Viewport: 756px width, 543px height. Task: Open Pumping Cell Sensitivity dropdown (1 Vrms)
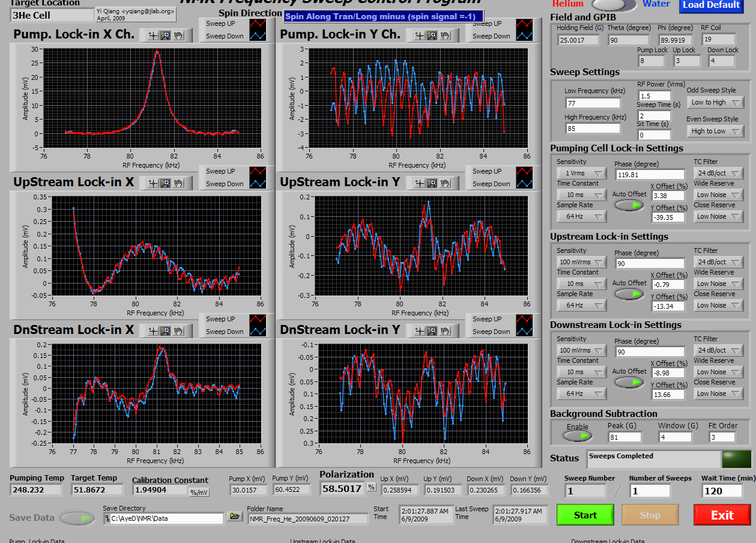coord(581,173)
